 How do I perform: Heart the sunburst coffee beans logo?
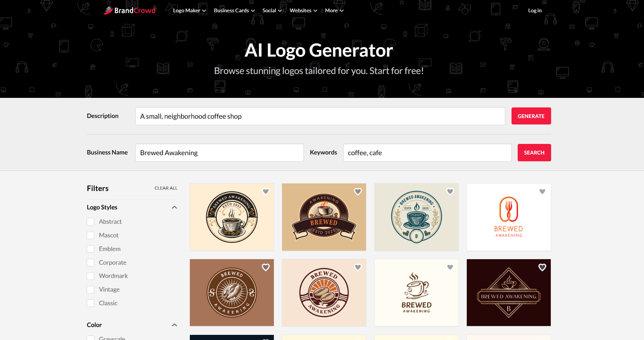click(358, 267)
